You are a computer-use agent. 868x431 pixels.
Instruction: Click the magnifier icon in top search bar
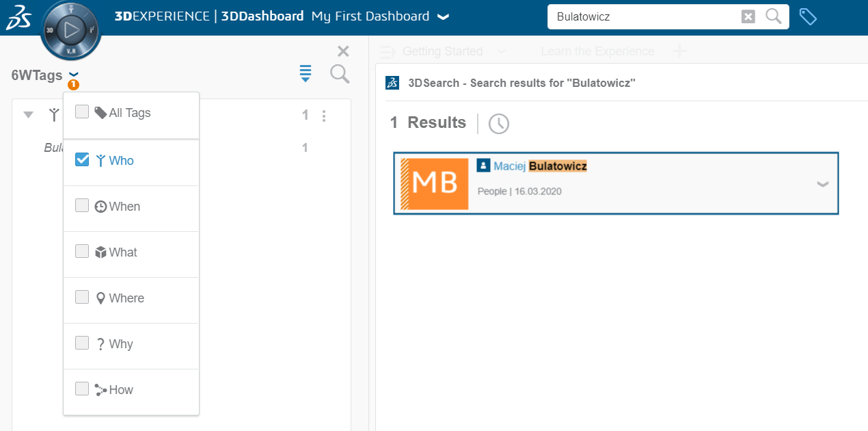point(774,16)
